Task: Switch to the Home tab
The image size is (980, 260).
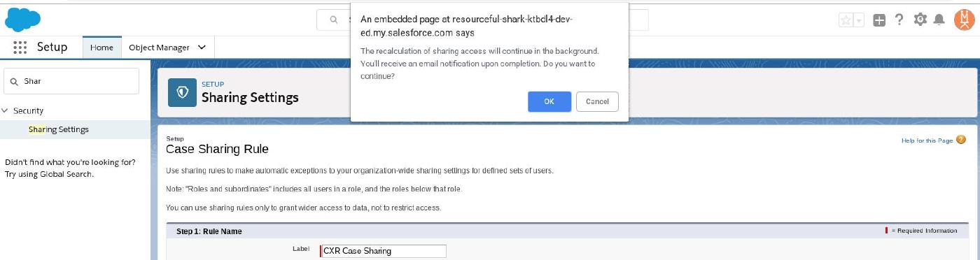Action: click(x=101, y=48)
